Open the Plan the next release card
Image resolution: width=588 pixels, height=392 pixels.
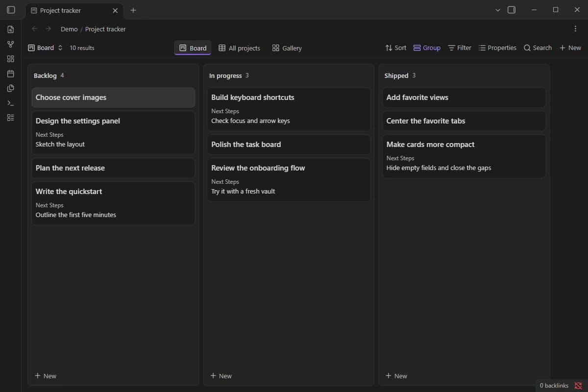pyautogui.click(x=113, y=168)
